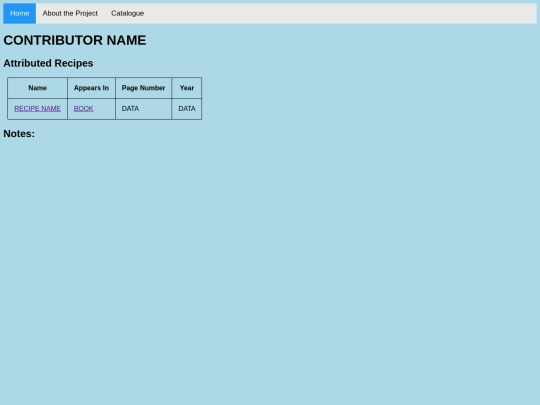This screenshot has height=405, width=540.
Task: Click the Notes: heading
Action: tap(19, 134)
